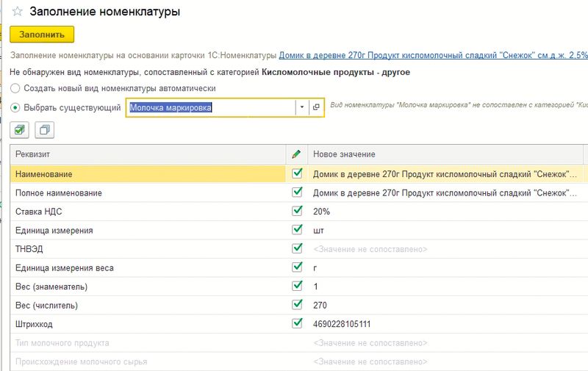
Task: Click the Тип молочного продукта unmatched value
Action: [370, 343]
